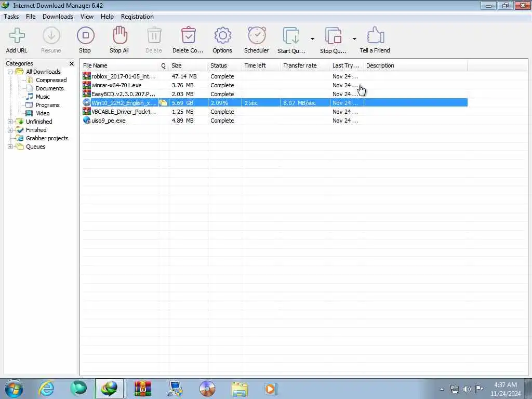Click the Start Queue toolbar icon

coord(291,36)
